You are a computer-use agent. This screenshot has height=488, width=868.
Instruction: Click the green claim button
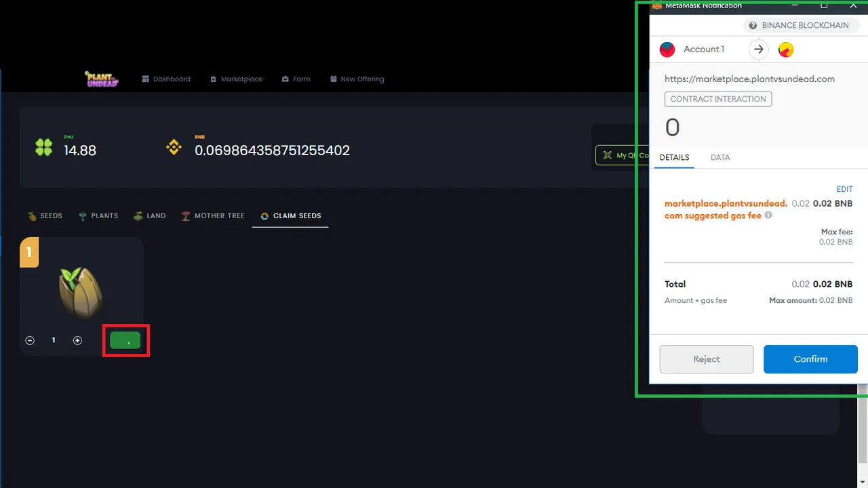pos(125,340)
